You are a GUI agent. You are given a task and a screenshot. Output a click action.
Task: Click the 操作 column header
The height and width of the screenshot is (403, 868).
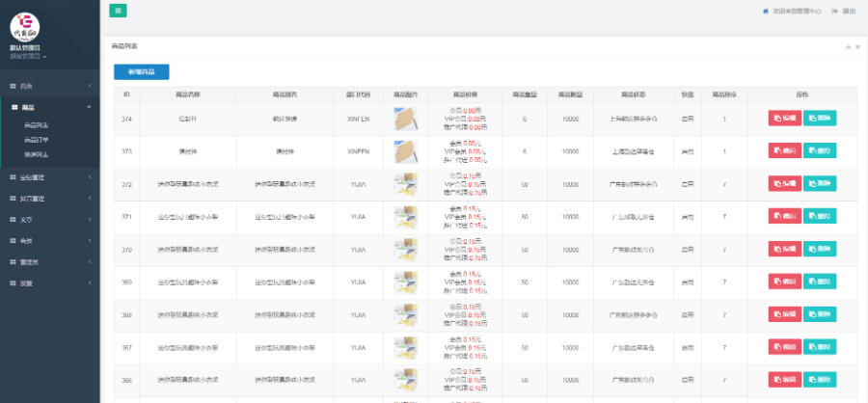pos(802,94)
